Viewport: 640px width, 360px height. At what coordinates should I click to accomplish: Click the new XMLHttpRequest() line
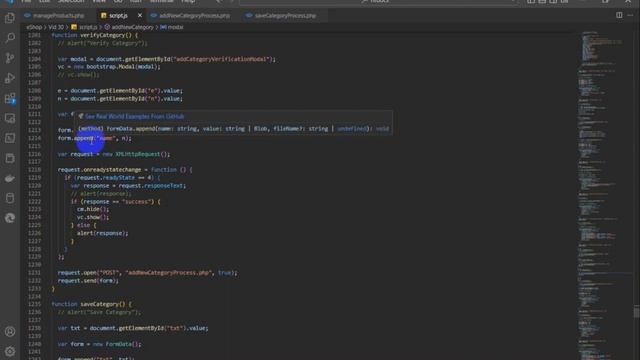coord(114,154)
